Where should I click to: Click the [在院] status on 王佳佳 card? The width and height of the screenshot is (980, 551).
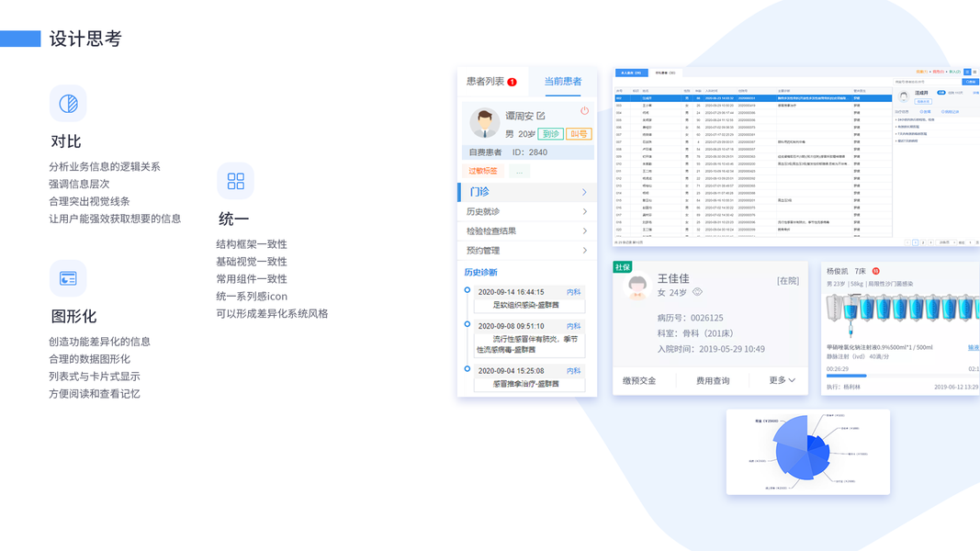point(787,281)
